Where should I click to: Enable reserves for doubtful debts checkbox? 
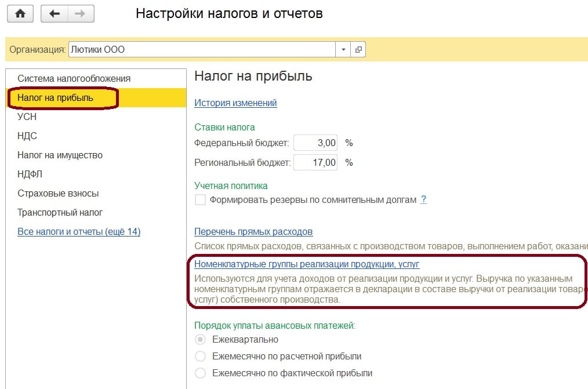(x=201, y=200)
